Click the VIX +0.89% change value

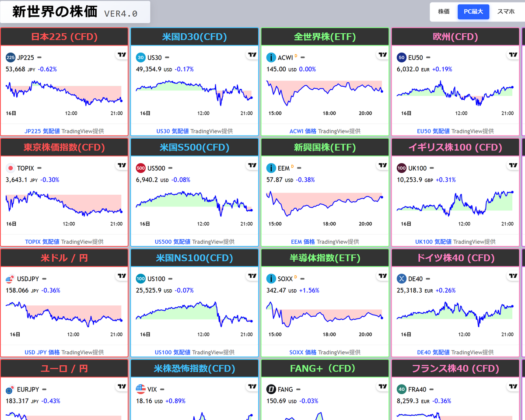(x=175, y=401)
